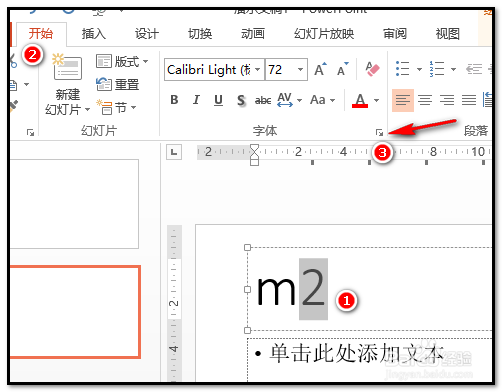Open the 节 section dropdown

116,107
